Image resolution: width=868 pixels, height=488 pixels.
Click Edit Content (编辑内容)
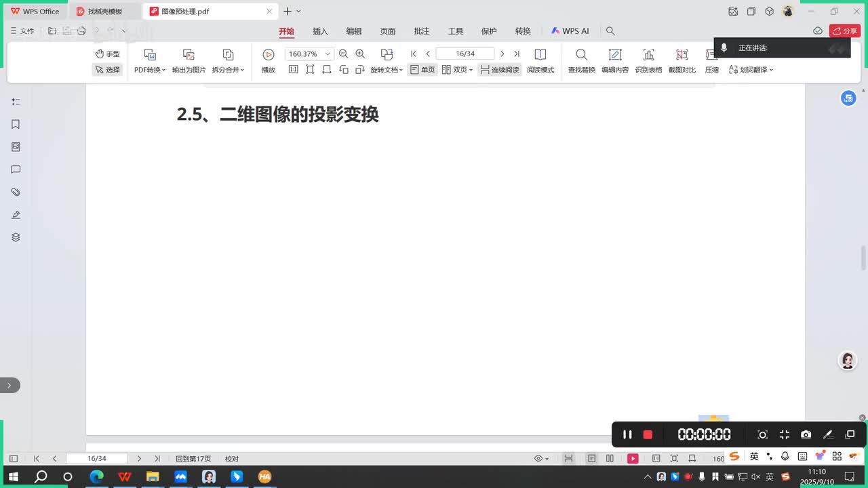615,61
